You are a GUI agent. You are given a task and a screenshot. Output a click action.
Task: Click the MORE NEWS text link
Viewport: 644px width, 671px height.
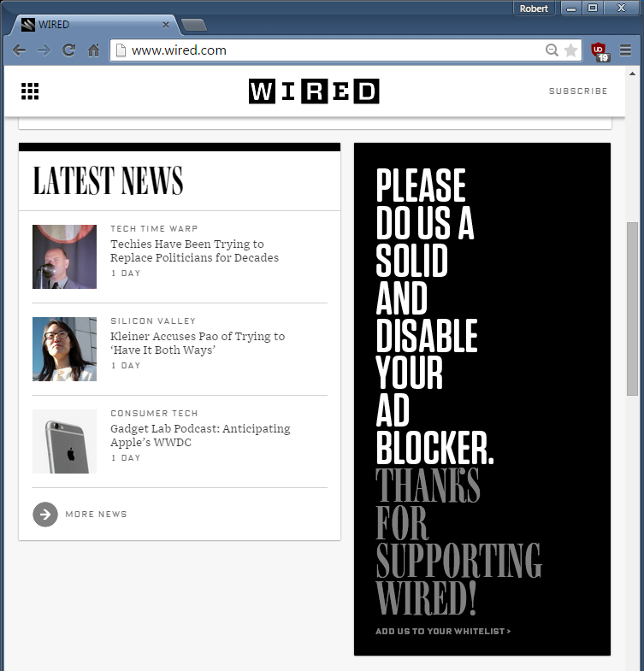coord(96,514)
